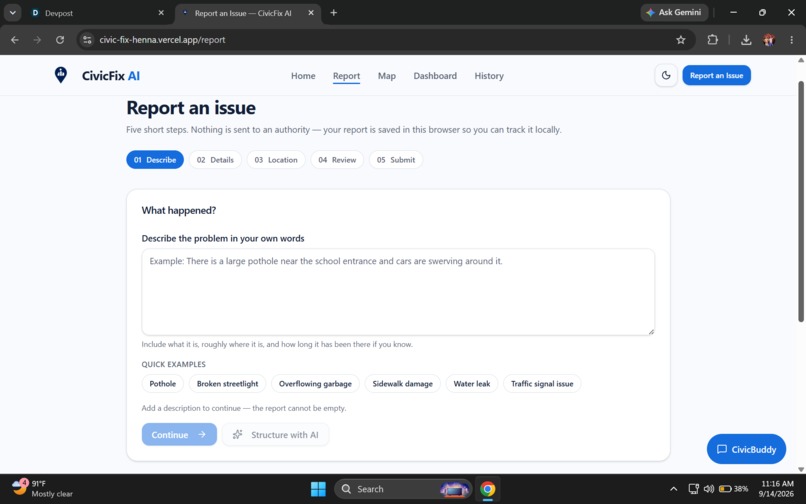Choose the Traffic signal issue quick example

click(x=542, y=384)
